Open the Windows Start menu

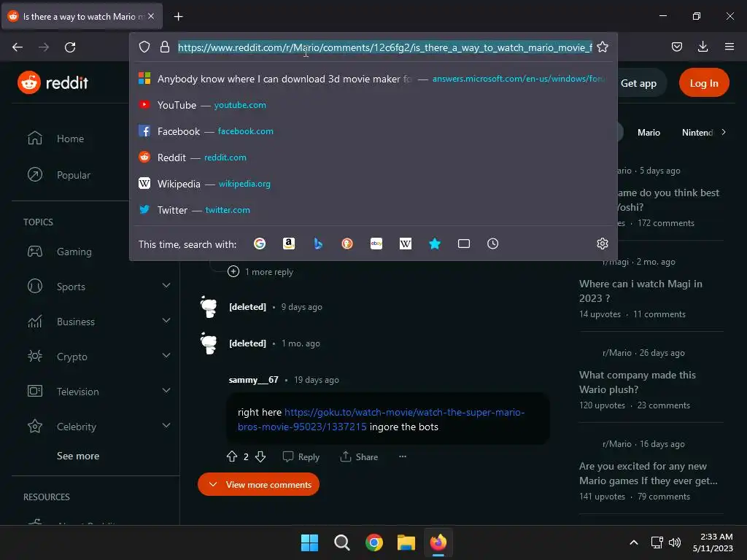[x=309, y=542]
